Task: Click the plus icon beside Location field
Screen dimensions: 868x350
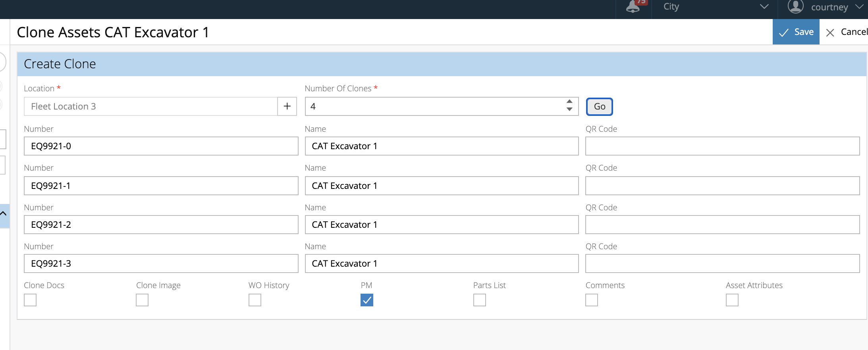Action: (x=287, y=106)
